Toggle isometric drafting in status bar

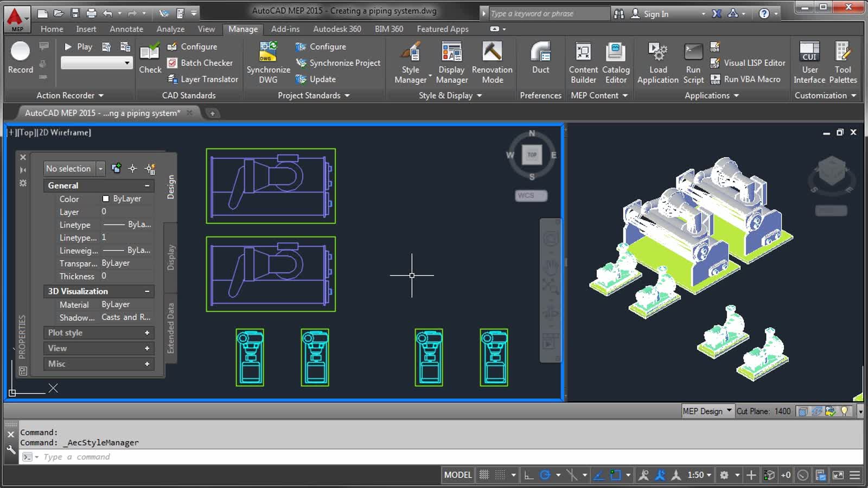coord(571,475)
